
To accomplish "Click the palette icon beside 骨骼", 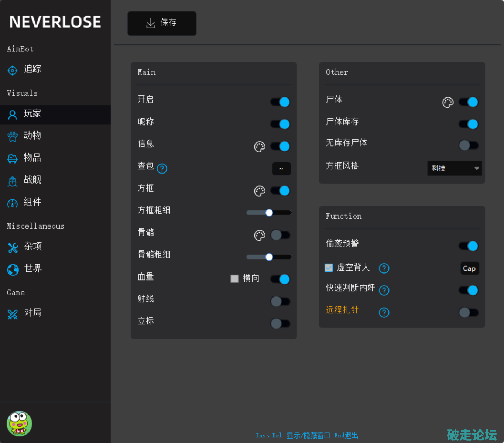I will [x=260, y=235].
